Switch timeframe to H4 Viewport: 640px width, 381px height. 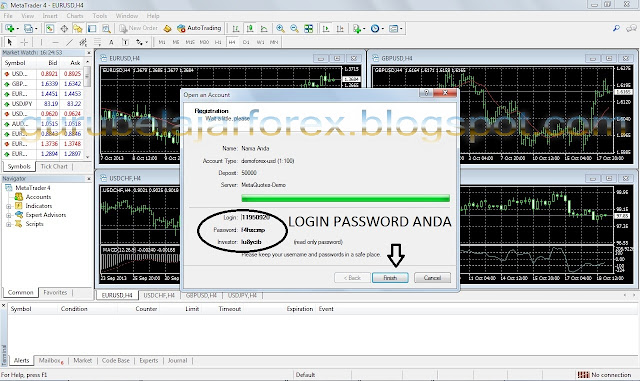232,42
